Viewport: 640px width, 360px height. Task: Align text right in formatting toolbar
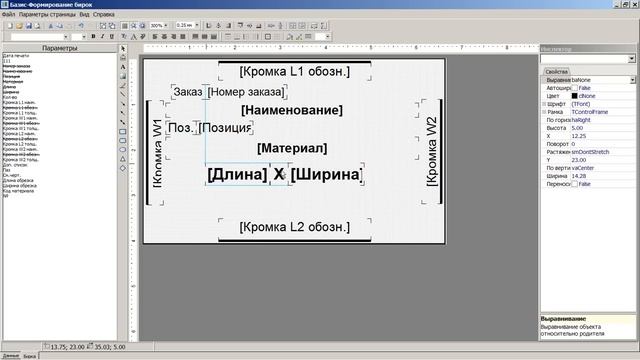tap(173, 37)
